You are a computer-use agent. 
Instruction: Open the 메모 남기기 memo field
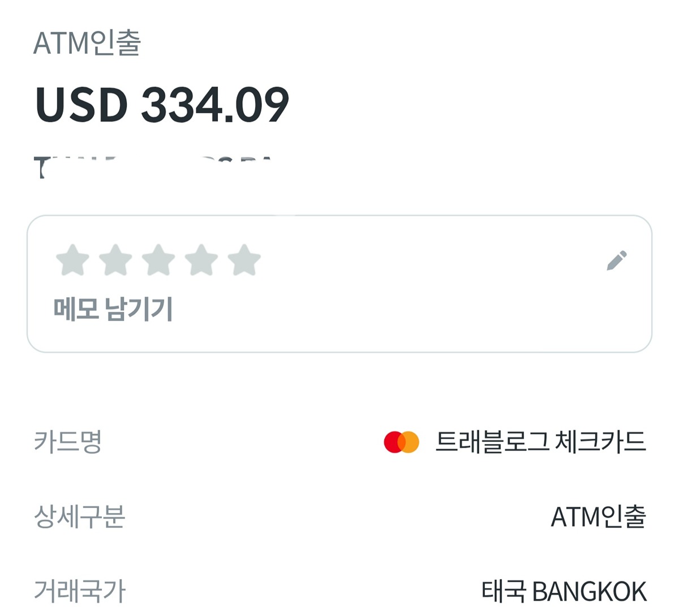(x=113, y=309)
